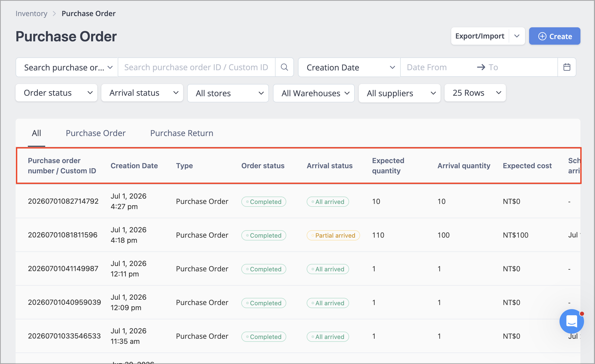Open purchase order 20260701082714792
Image resolution: width=595 pixels, height=364 pixels.
coord(63,201)
